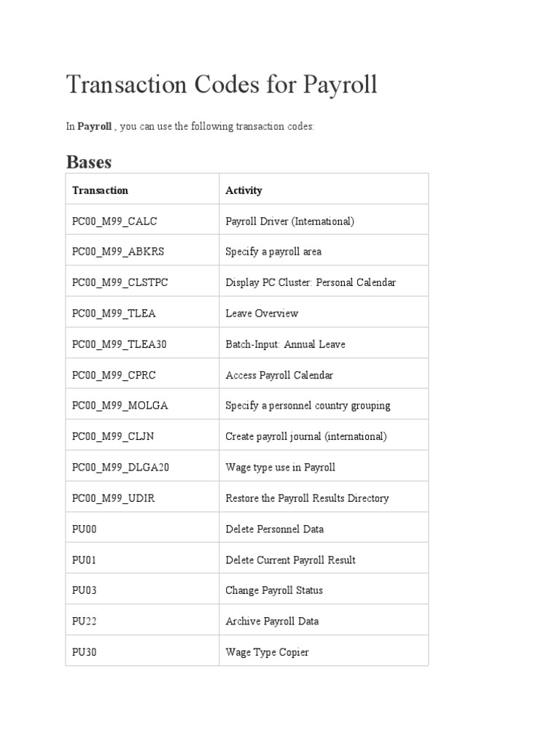The width and height of the screenshot is (560, 747).
Task: Click the PC00_M99_ABKRS transaction code
Action: tap(118, 252)
